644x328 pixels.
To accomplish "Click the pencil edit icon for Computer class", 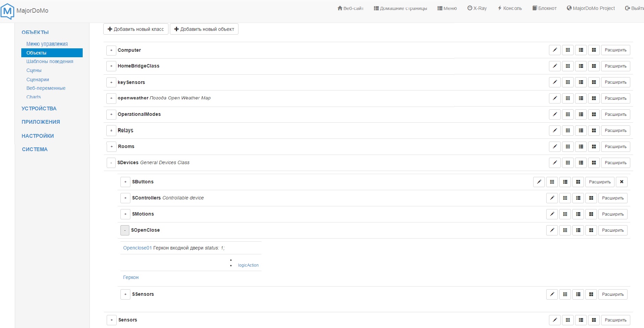I will point(555,50).
